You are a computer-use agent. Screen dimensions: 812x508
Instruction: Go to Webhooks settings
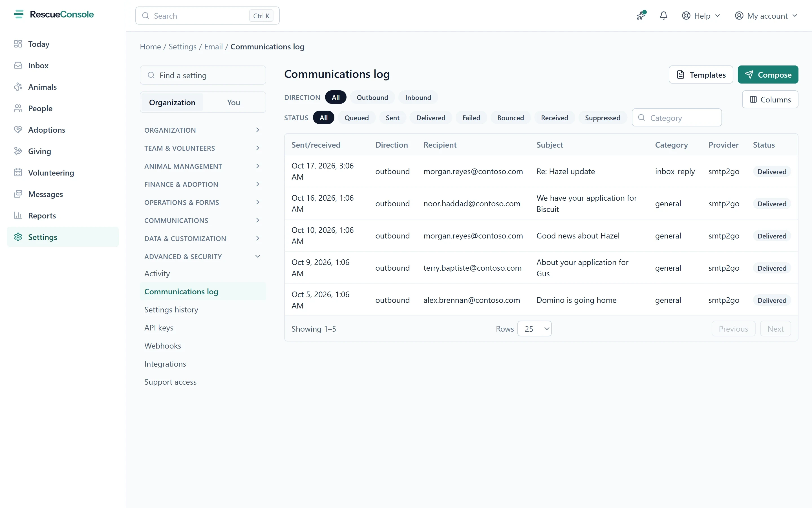click(x=203, y=346)
